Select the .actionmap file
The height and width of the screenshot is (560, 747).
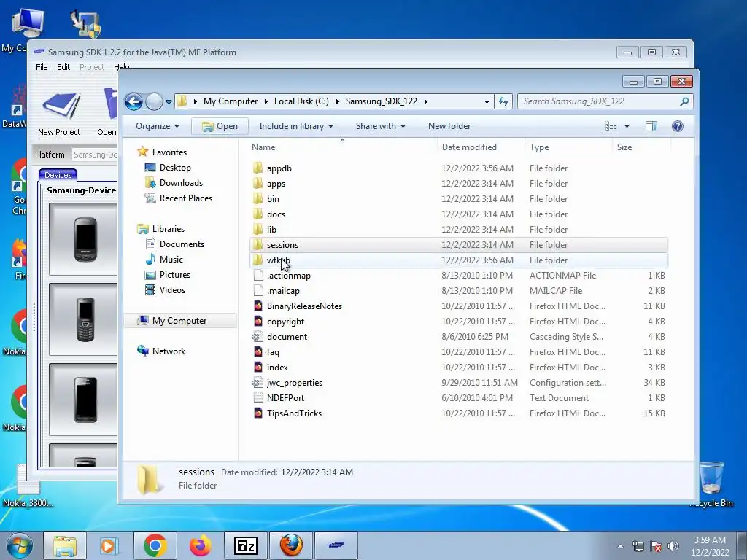pos(458,276)
